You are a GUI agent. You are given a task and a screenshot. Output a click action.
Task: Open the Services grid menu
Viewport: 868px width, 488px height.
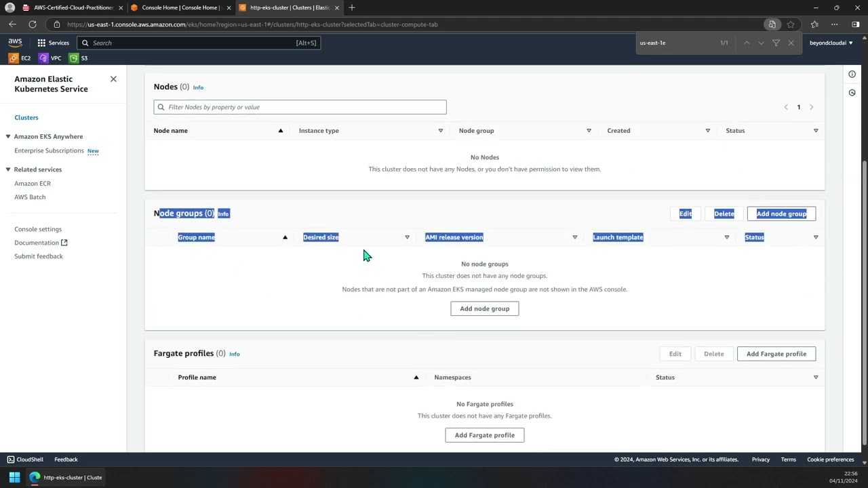point(53,43)
